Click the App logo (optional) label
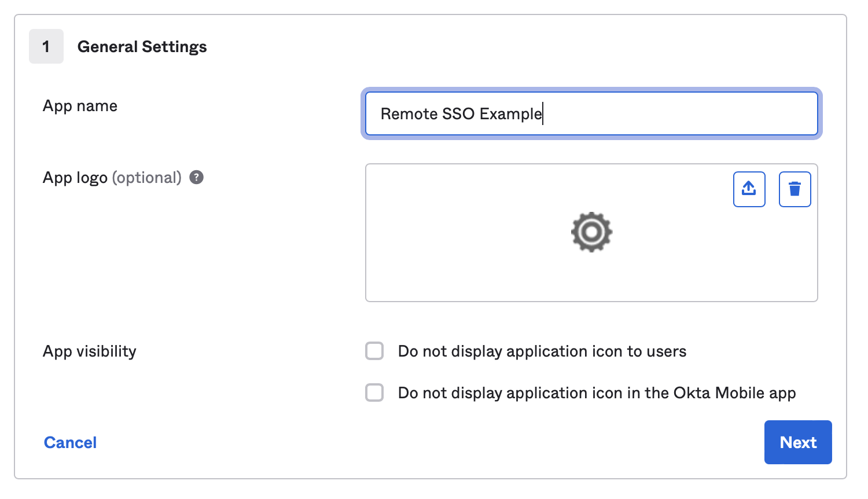Viewport: 868px width, 499px height. [111, 177]
